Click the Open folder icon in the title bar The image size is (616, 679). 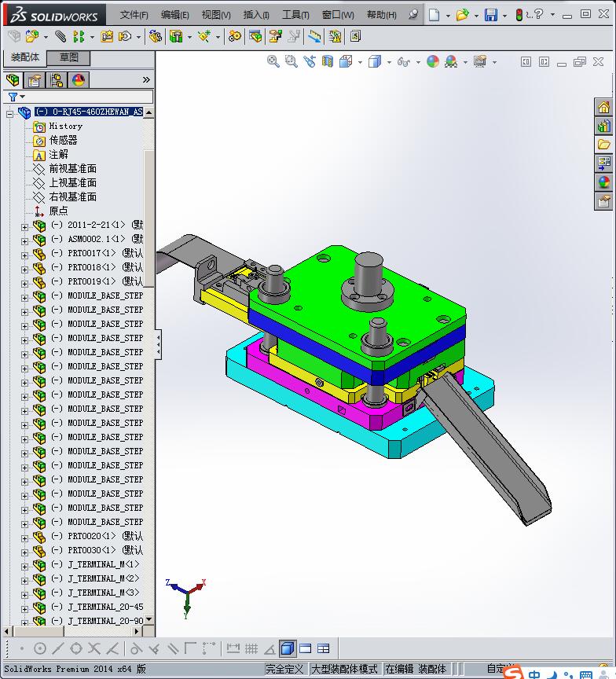click(462, 15)
